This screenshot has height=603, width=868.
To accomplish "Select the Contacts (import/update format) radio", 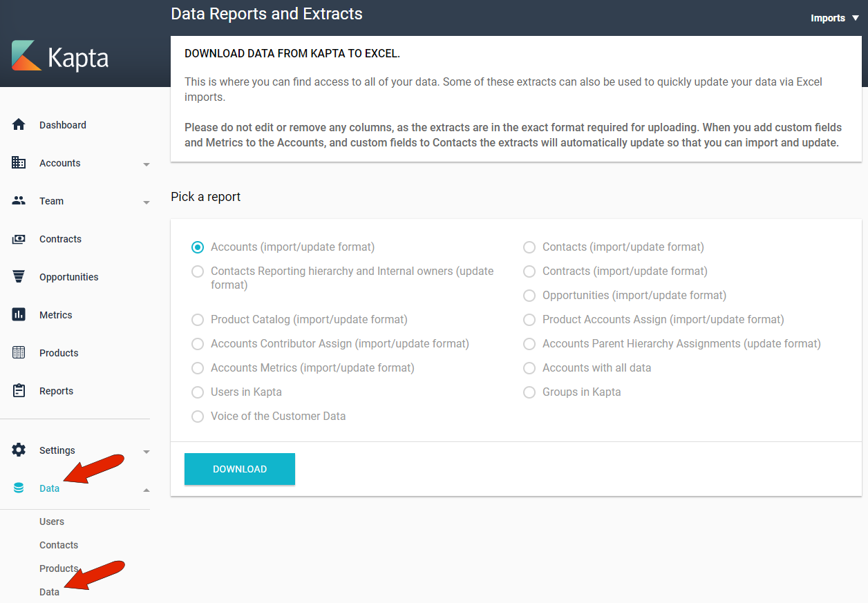I will pyautogui.click(x=529, y=247).
